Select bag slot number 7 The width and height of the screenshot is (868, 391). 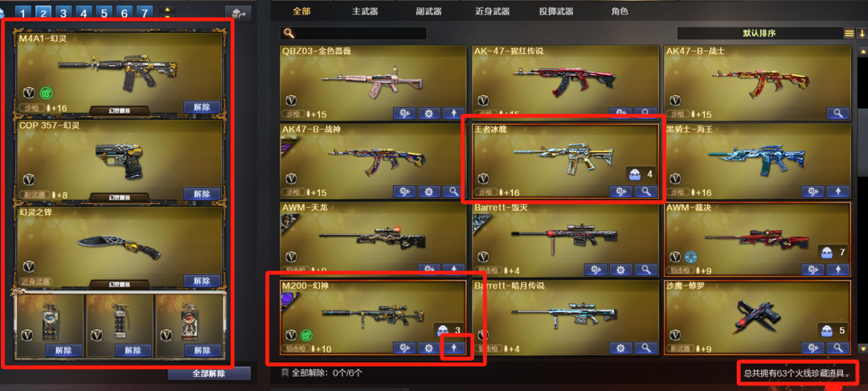pyautogui.click(x=144, y=13)
